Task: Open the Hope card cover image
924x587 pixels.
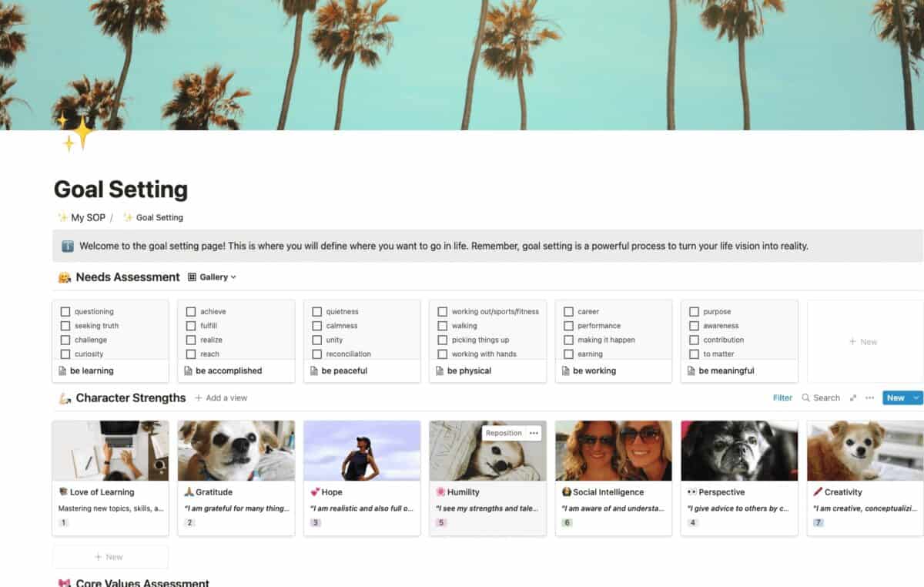Action: click(x=362, y=451)
